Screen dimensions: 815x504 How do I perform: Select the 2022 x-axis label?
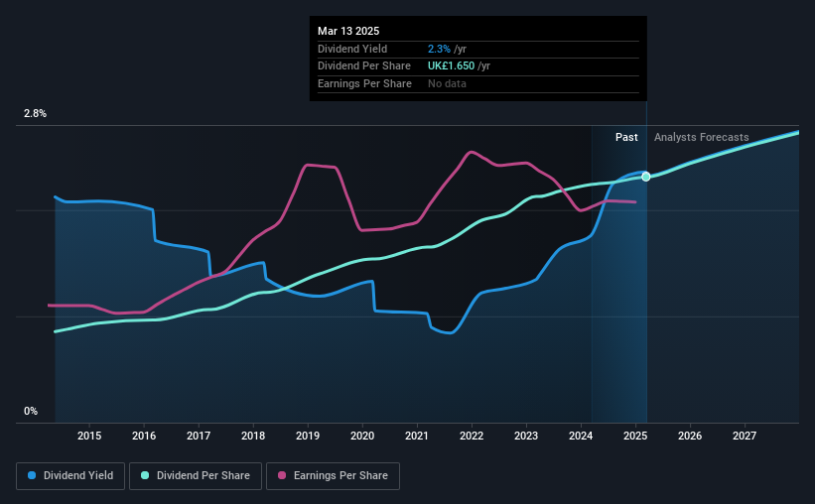pyautogui.click(x=472, y=436)
